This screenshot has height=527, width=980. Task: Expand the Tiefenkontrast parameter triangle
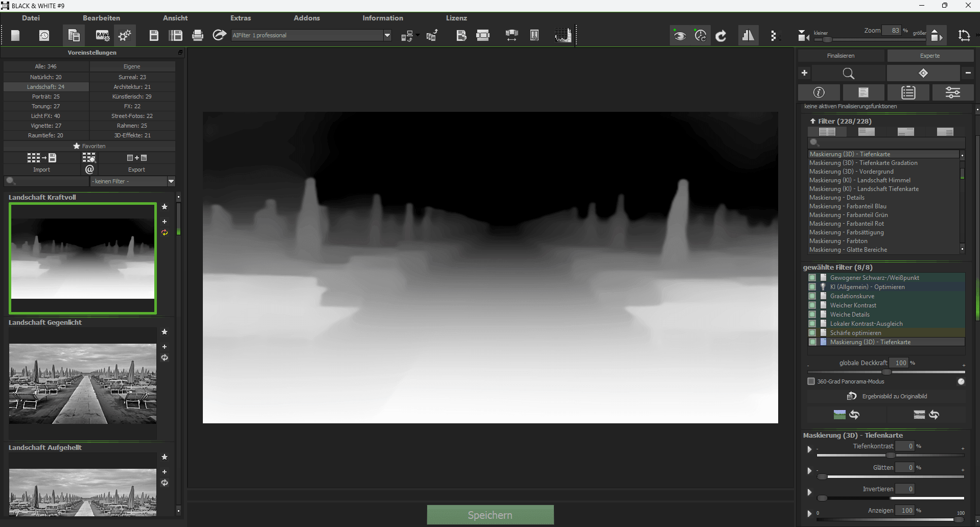click(x=809, y=449)
